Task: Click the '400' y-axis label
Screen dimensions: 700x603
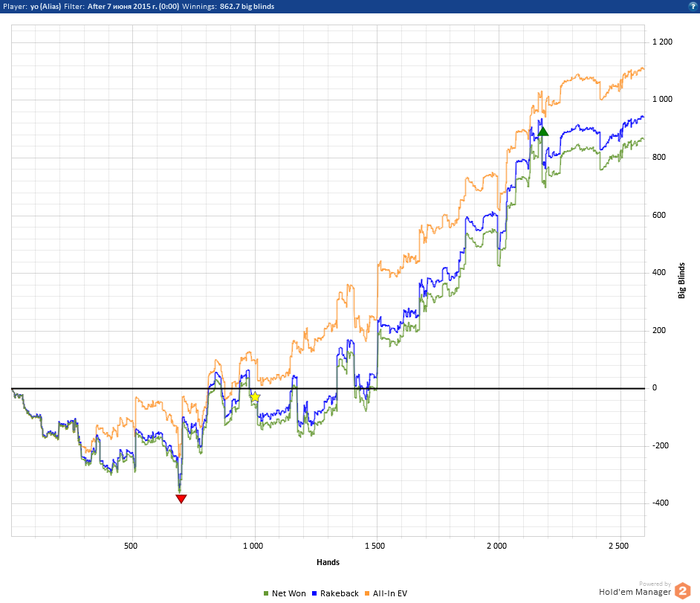Action: click(659, 272)
